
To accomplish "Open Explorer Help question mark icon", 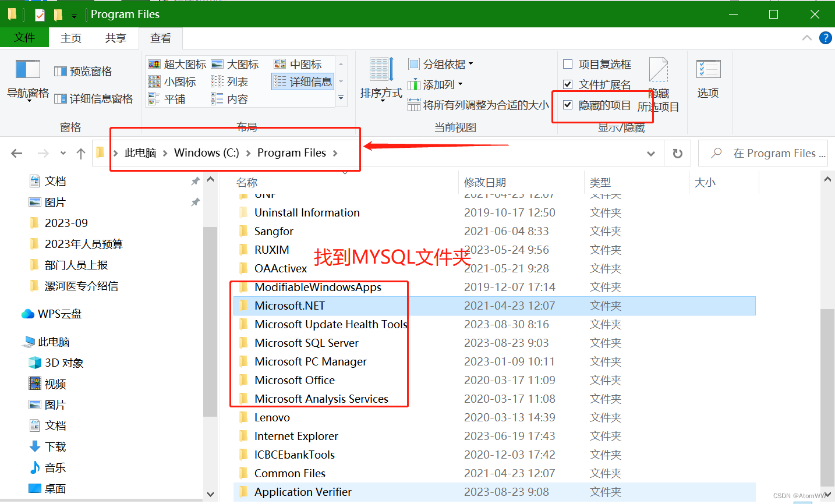I will [825, 38].
